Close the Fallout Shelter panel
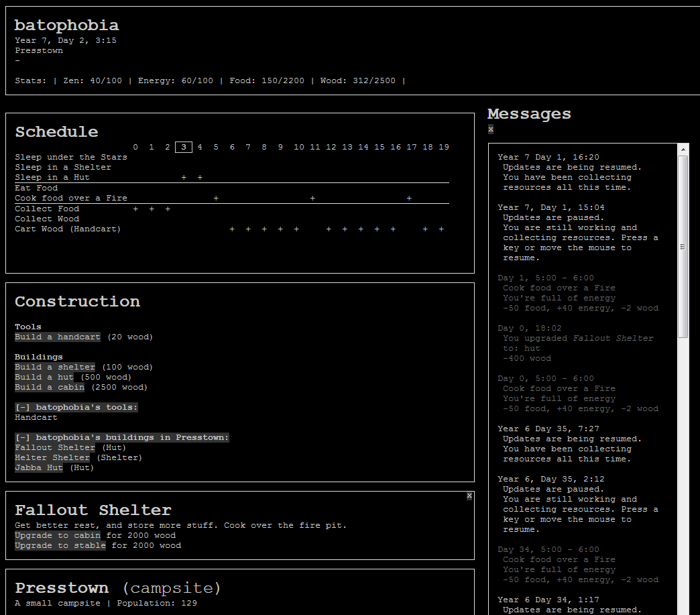The image size is (700, 615). 469,496
